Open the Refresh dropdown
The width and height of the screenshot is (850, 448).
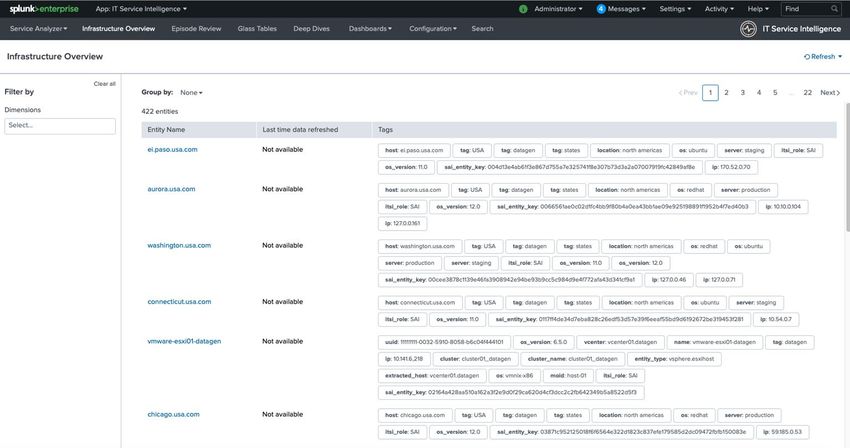[x=823, y=56]
